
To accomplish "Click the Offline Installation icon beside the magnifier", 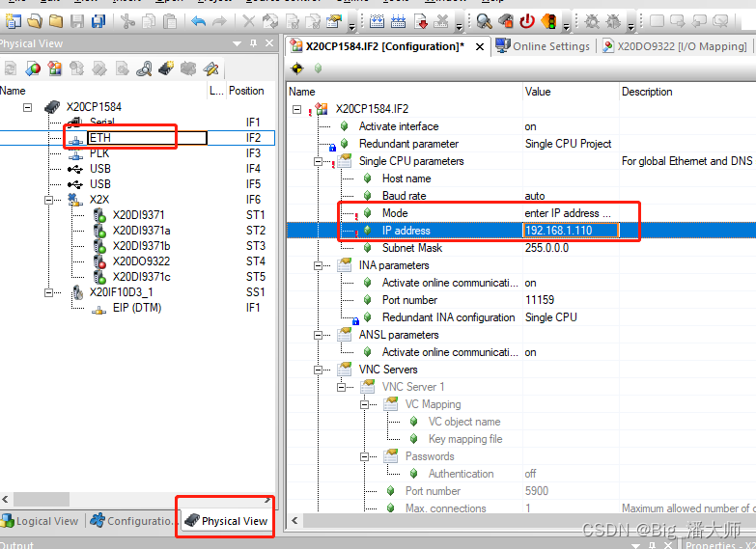I will coord(505,21).
